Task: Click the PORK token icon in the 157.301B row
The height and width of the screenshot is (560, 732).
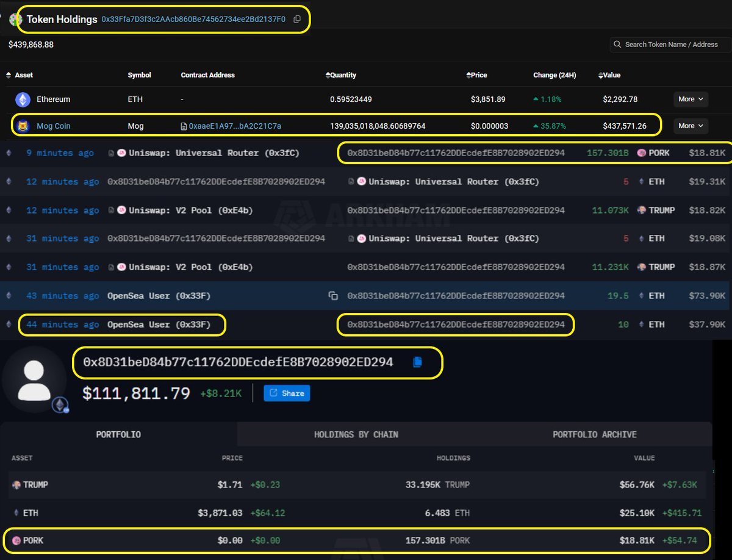Action: 641,153
